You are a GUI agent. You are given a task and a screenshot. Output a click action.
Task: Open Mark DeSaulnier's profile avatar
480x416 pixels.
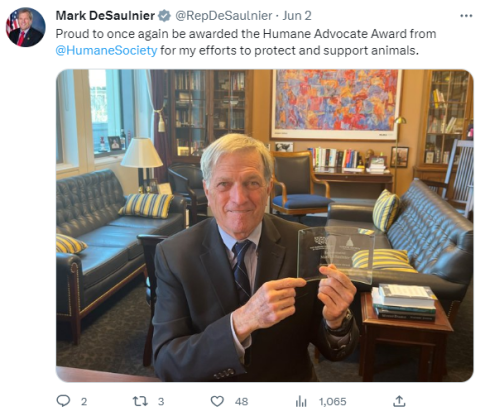click(25, 27)
